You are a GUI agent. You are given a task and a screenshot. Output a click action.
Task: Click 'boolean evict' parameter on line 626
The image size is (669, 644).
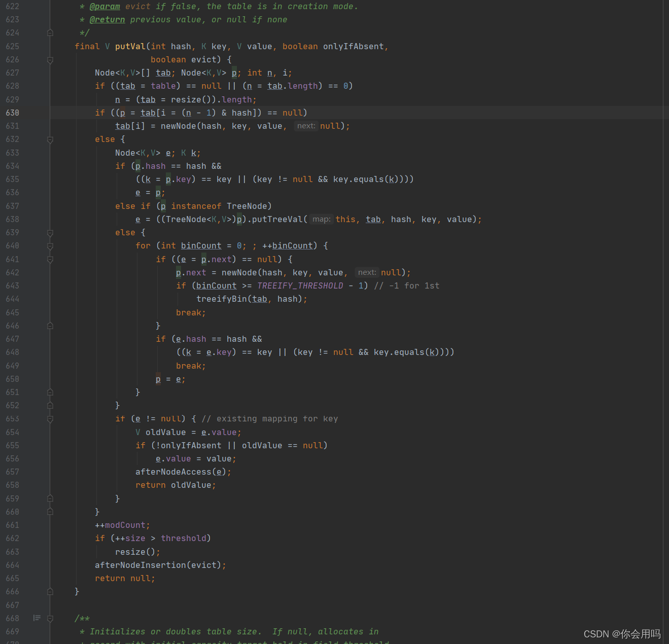184,59
